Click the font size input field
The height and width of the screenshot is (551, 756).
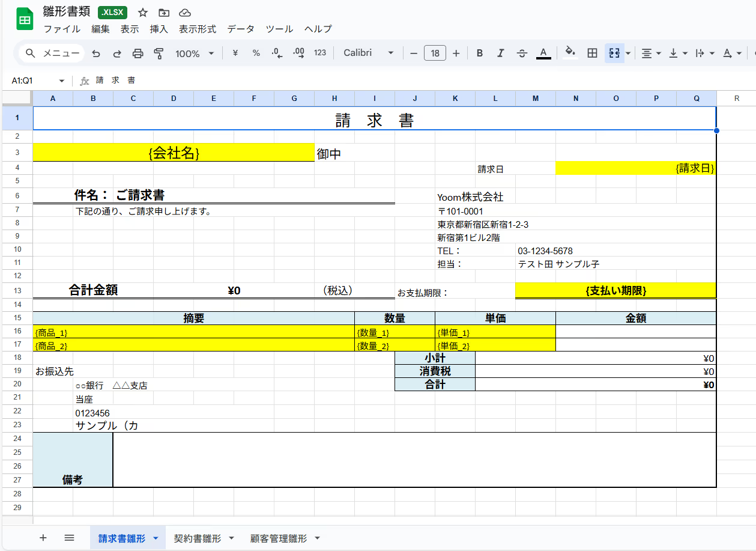coord(435,53)
